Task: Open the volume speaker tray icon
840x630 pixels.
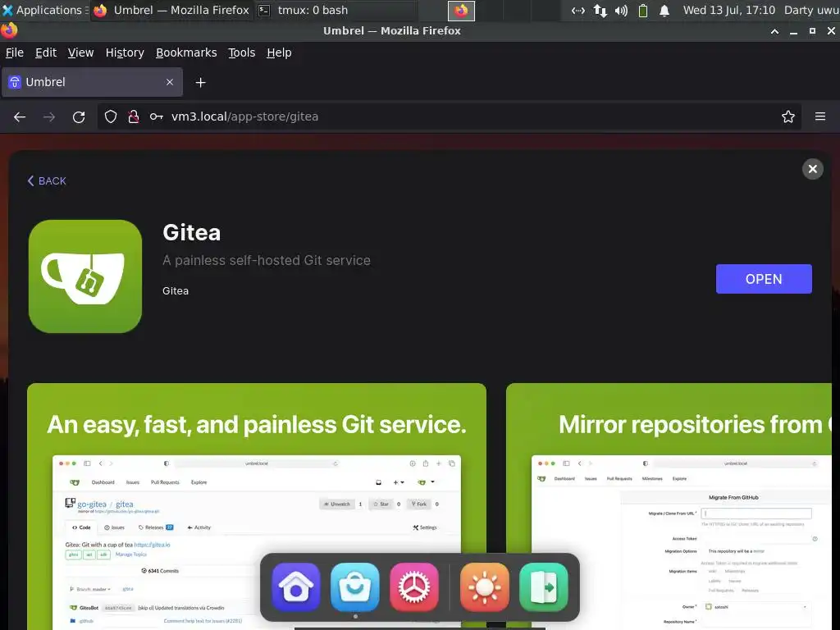Action: click(621, 11)
